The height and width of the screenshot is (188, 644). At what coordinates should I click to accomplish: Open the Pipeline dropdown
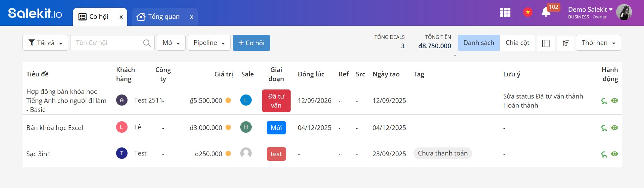[x=209, y=43]
